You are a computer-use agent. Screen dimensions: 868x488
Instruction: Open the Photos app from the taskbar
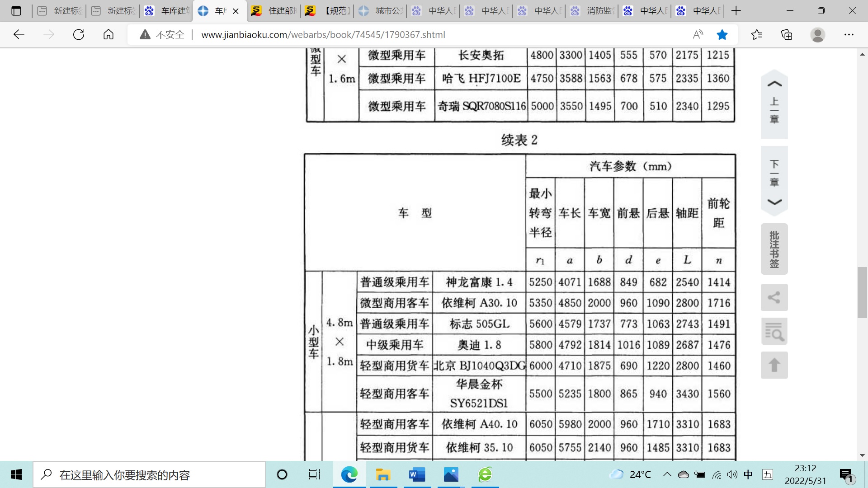pos(451,474)
